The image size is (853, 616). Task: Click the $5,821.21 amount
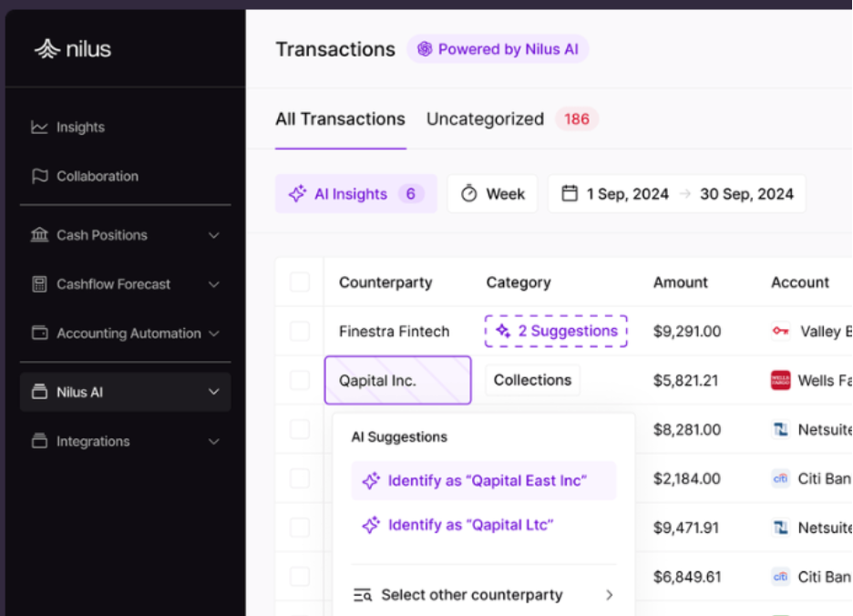[x=685, y=380]
